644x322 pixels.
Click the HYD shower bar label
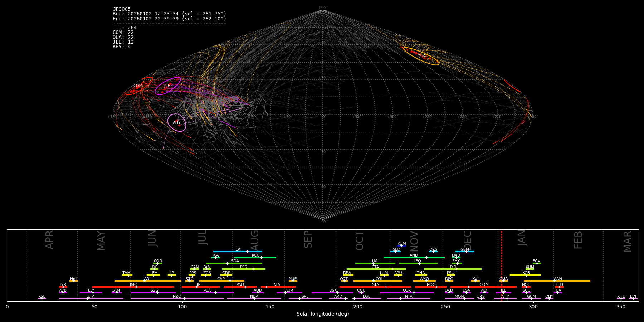pyautogui.click(x=452, y=267)
